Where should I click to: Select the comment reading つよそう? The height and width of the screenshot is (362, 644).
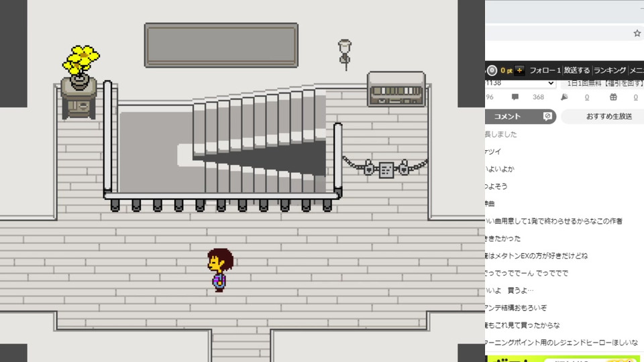[x=496, y=186]
